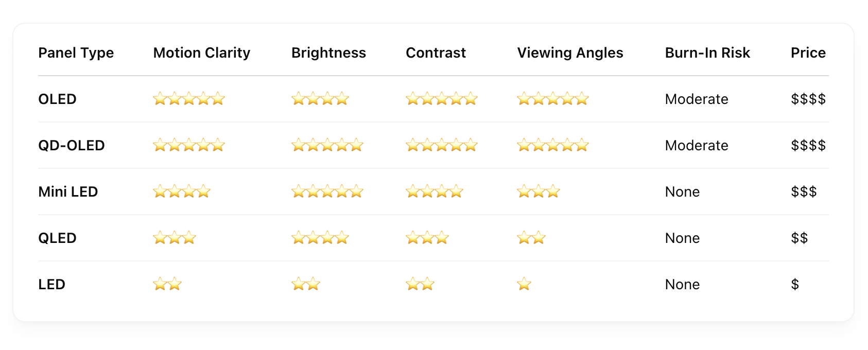Click the Mini LED $$$ price cell
The height and width of the screenshot is (350, 868).
(804, 192)
